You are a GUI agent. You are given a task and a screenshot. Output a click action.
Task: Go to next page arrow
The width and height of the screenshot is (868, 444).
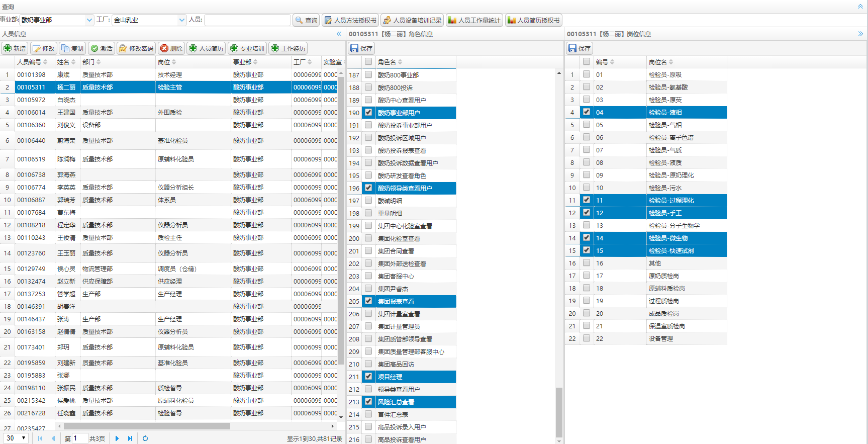[117, 438]
